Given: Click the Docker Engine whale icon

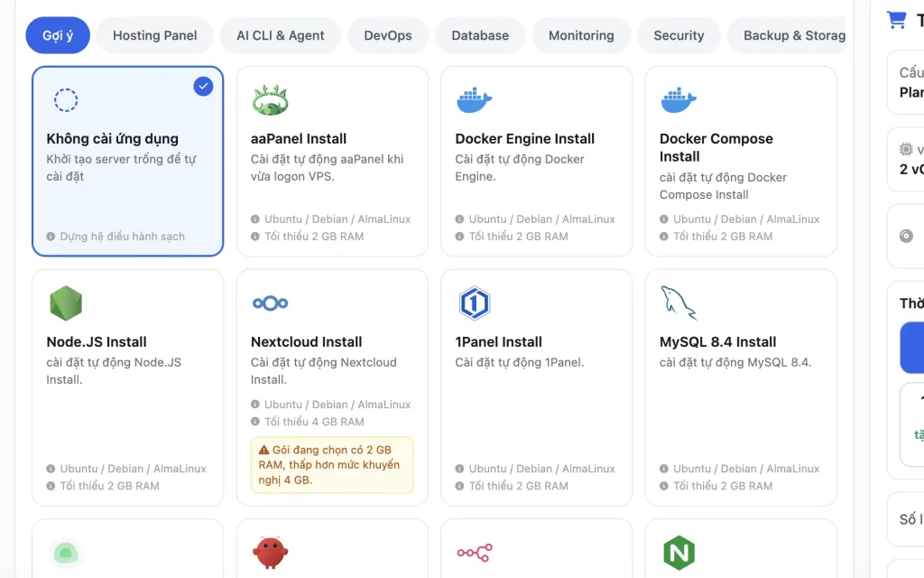Looking at the screenshot, I should click(x=474, y=99).
